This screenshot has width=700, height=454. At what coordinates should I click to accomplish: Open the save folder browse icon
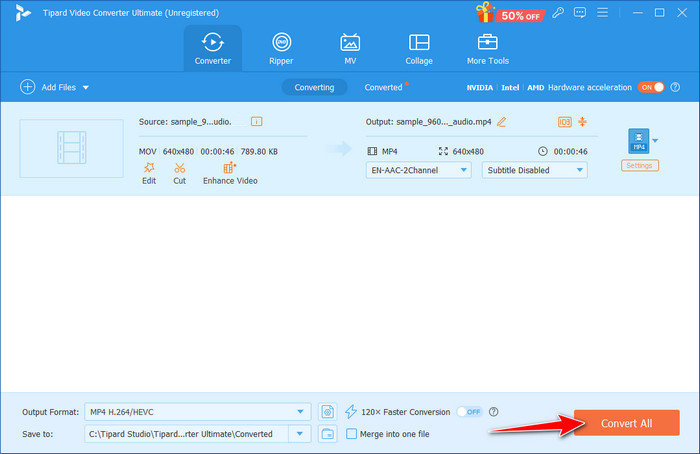pyautogui.click(x=328, y=433)
